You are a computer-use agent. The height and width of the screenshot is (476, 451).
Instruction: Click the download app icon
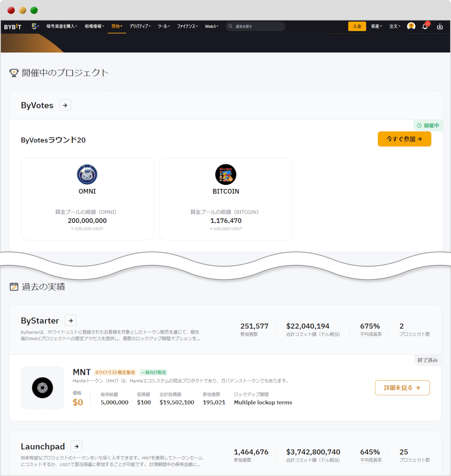(440, 26)
